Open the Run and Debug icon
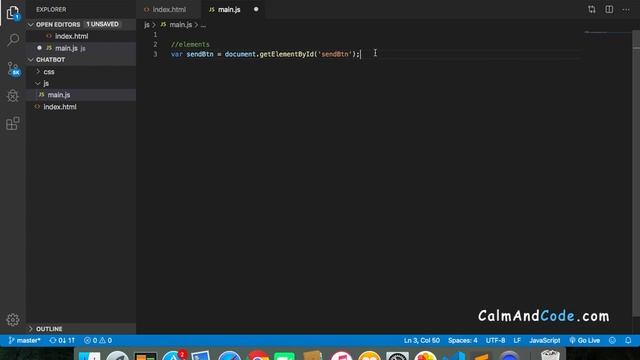The image size is (640, 360). tap(13, 96)
